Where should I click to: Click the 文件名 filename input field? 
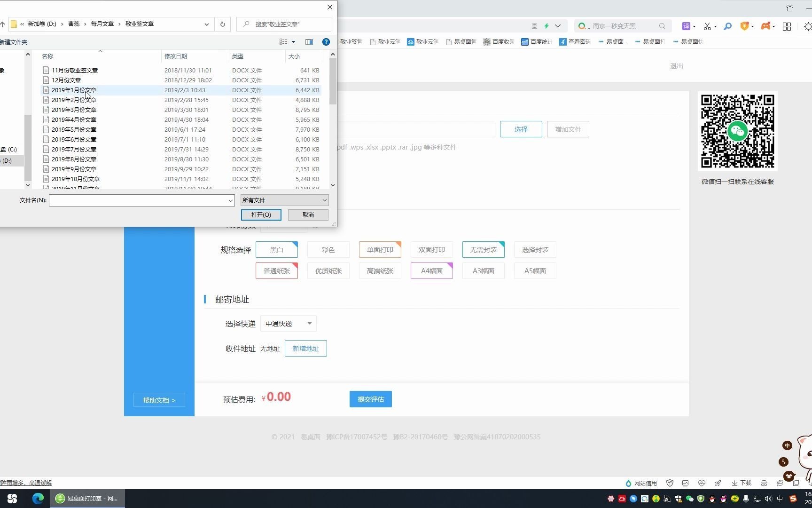141,200
